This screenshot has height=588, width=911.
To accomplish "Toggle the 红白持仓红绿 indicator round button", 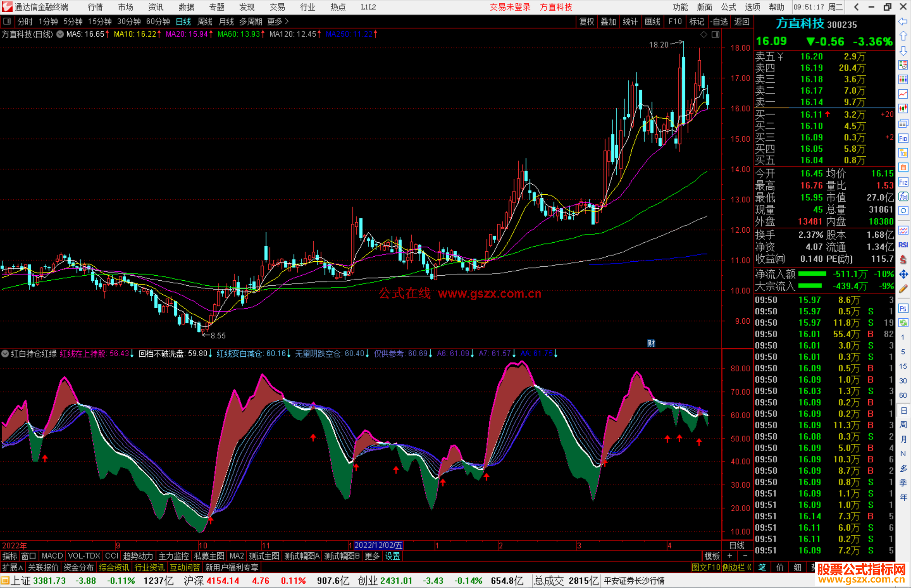I will point(5,354).
